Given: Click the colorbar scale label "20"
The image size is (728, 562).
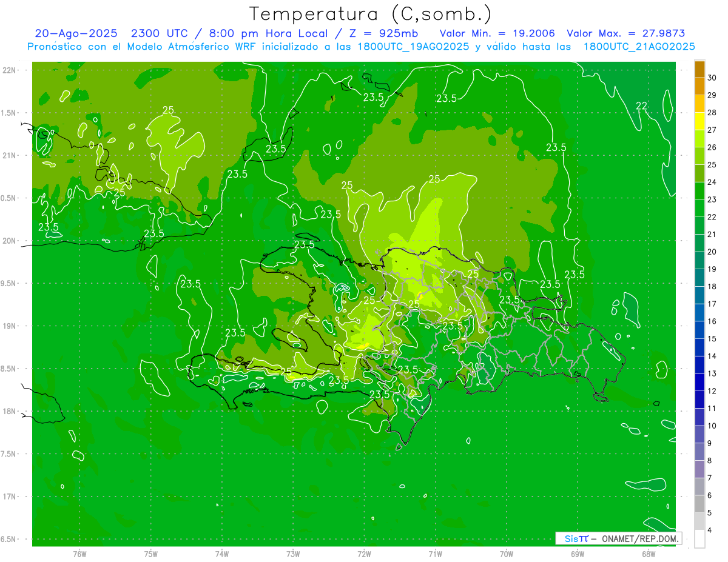Looking at the screenshot, I should pos(712,252).
